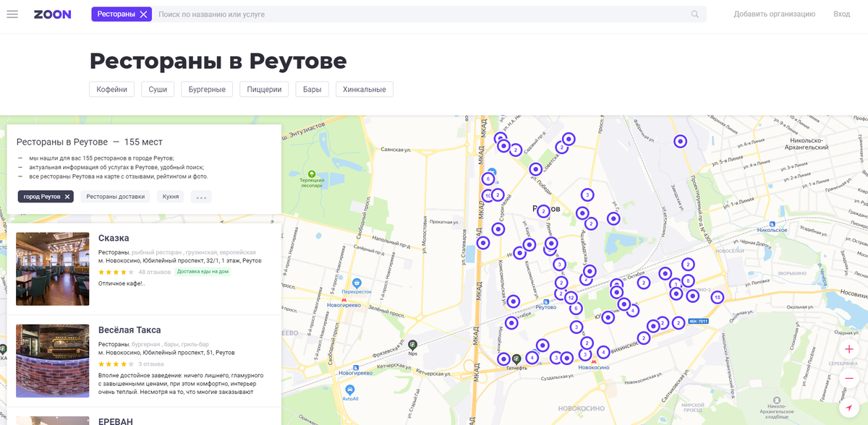Click the magnifier search icon
This screenshot has width=868, height=425.
695,14
